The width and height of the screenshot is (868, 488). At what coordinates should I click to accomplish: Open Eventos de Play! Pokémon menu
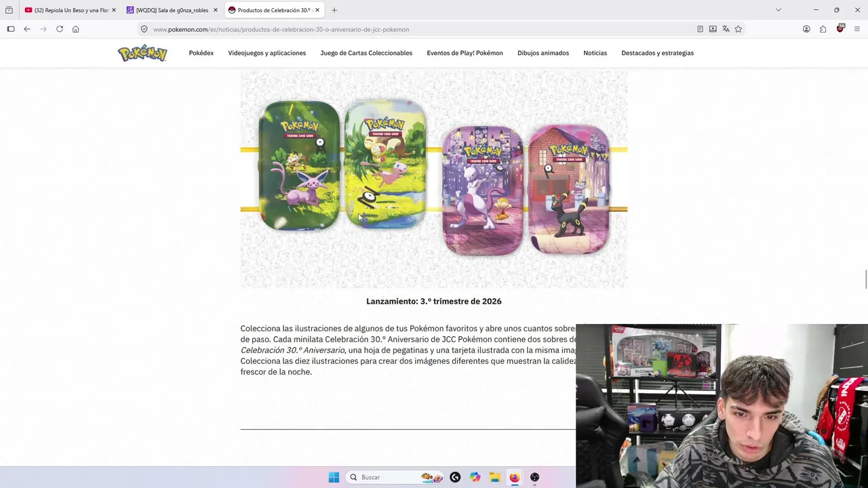pos(465,53)
